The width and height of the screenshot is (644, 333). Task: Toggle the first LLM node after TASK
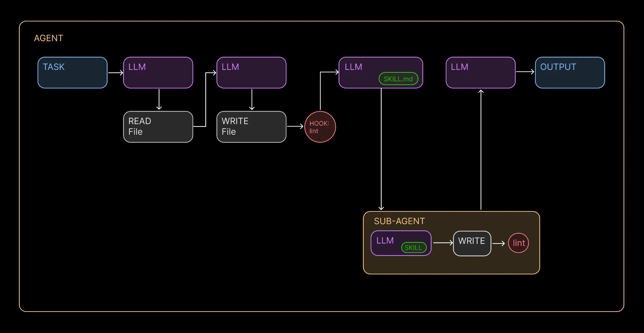pos(158,72)
